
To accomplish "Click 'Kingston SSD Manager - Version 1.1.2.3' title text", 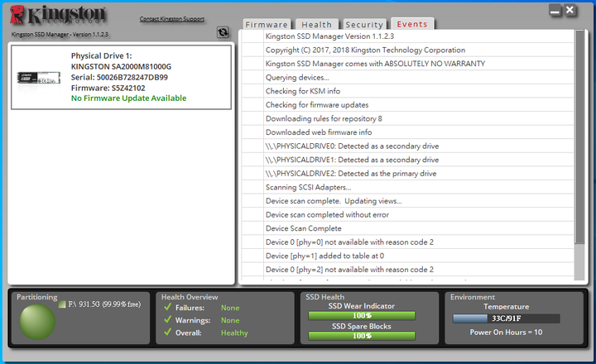I will coord(60,34).
